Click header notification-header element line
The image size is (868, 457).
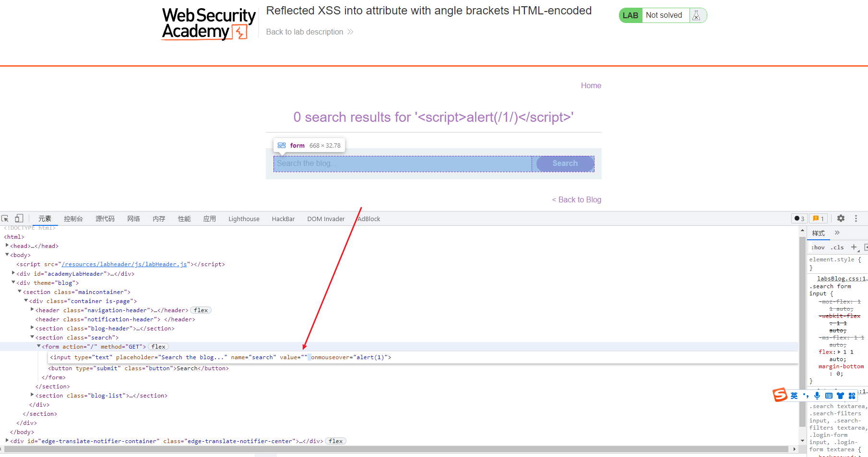click(115, 319)
